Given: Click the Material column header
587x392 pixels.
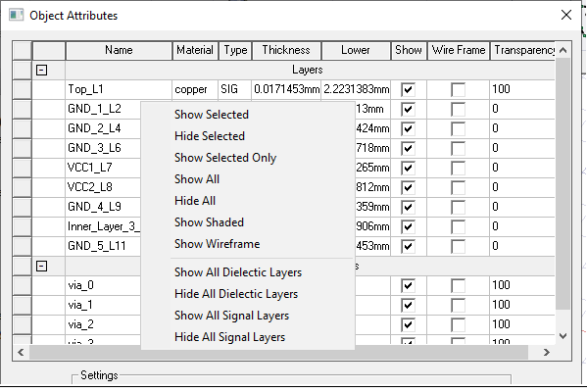Looking at the screenshot, I should click(x=195, y=50).
